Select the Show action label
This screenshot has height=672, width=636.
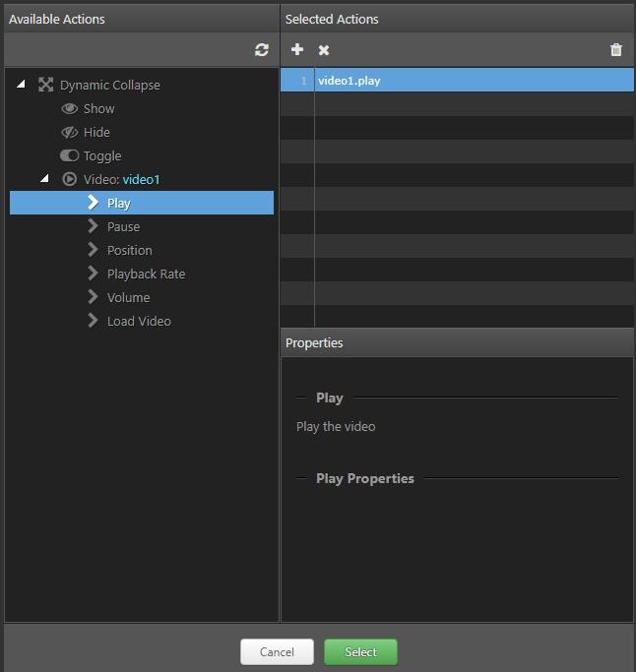click(99, 109)
